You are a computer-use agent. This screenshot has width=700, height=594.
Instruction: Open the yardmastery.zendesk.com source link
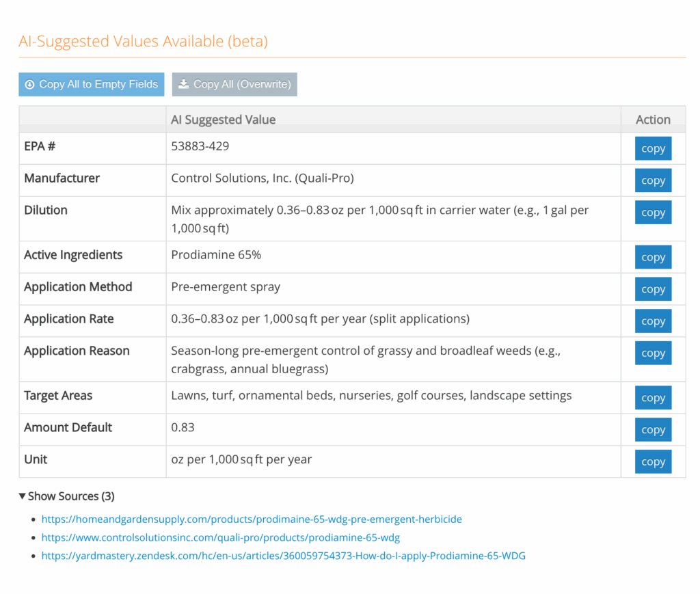(x=283, y=556)
